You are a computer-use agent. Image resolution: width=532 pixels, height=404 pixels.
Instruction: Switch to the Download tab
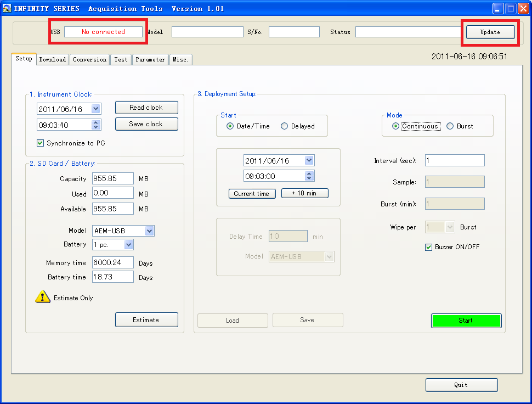click(x=53, y=59)
